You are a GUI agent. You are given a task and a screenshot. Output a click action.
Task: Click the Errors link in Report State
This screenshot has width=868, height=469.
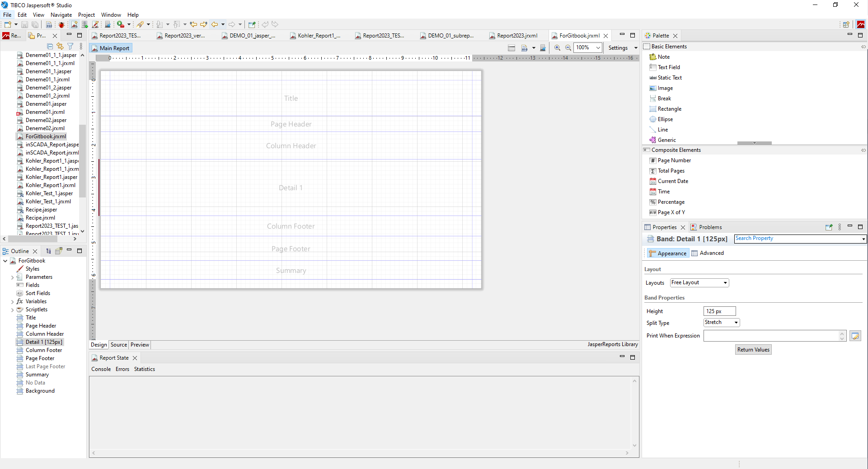[122, 370]
